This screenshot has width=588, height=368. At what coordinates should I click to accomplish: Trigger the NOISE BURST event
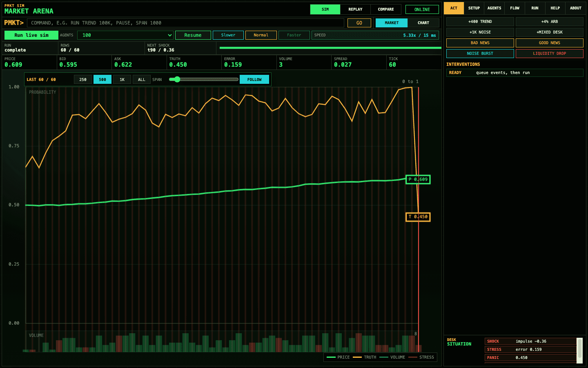[x=480, y=54]
